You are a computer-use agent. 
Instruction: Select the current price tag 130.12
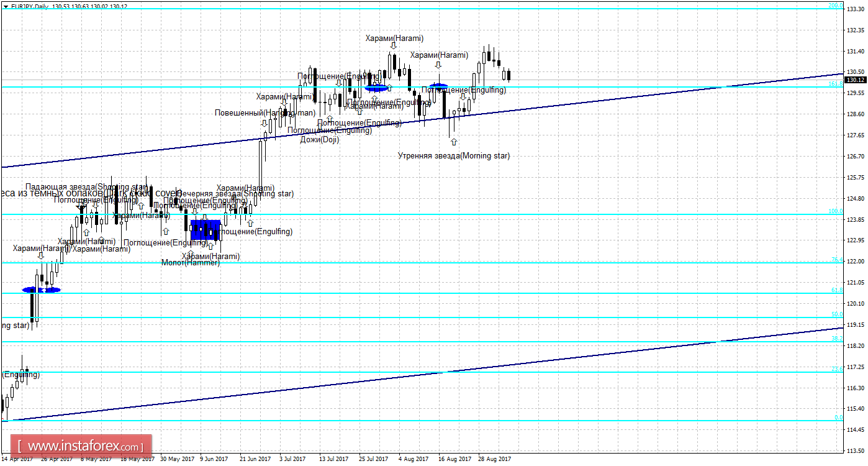click(855, 80)
